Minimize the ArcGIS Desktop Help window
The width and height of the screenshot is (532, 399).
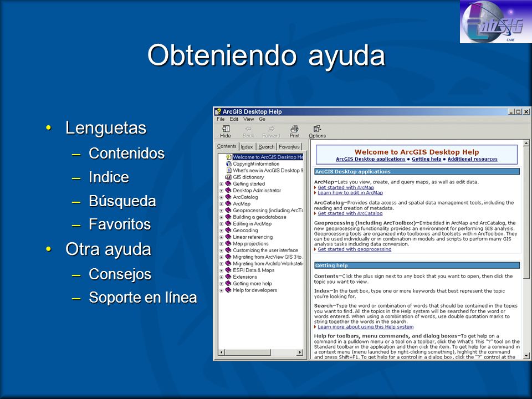[511, 111]
